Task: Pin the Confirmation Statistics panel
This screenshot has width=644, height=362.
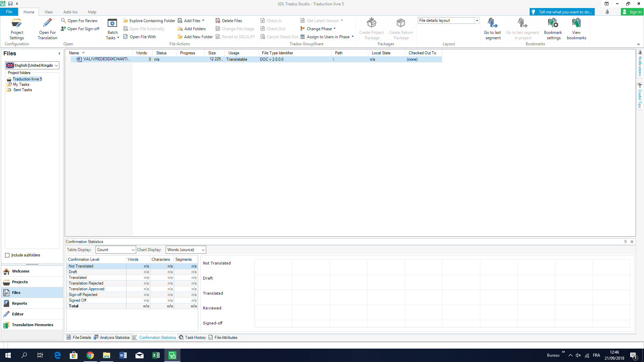Action: click(625, 242)
